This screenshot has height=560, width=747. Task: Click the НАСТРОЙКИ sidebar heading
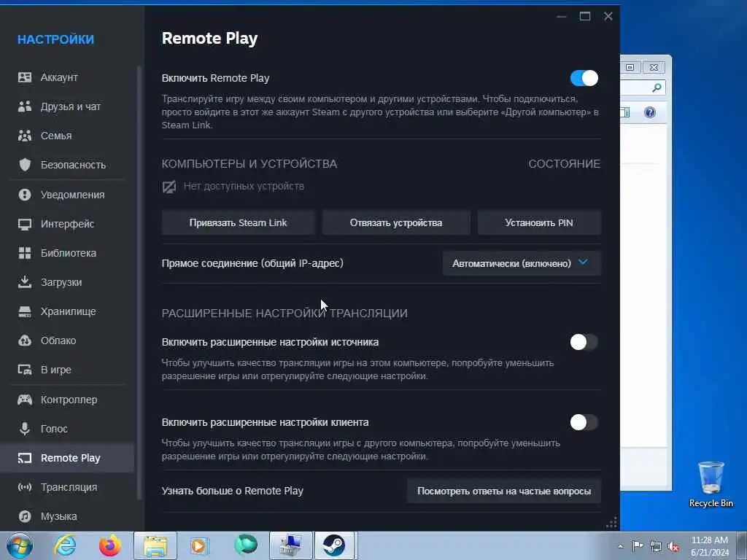point(55,39)
